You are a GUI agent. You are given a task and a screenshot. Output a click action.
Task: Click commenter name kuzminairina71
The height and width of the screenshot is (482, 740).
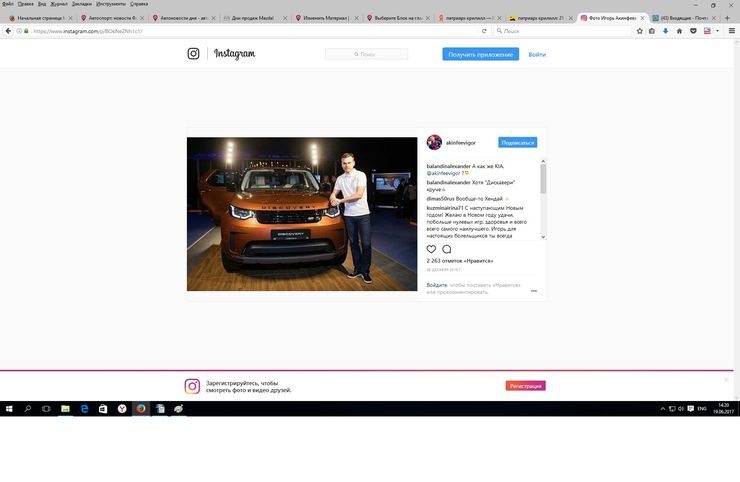pyautogui.click(x=445, y=208)
